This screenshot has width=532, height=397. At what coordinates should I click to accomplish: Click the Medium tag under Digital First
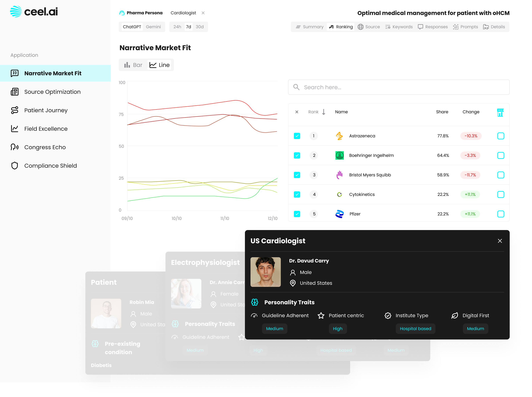pos(475,329)
